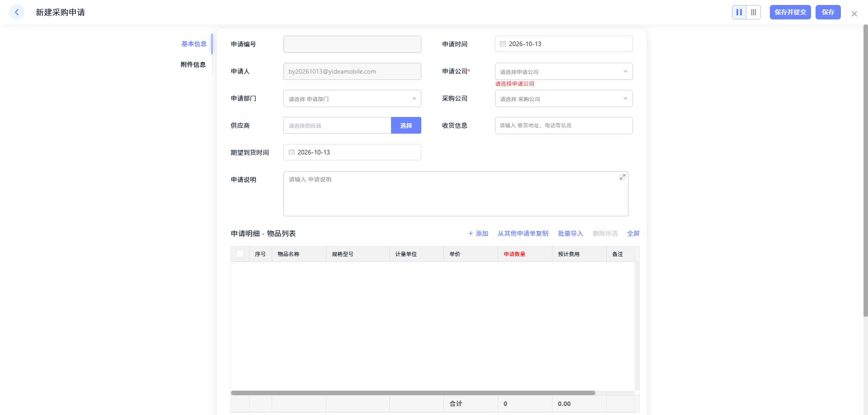Click the 全屏 link above table
This screenshot has width=868, height=415.
click(633, 233)
